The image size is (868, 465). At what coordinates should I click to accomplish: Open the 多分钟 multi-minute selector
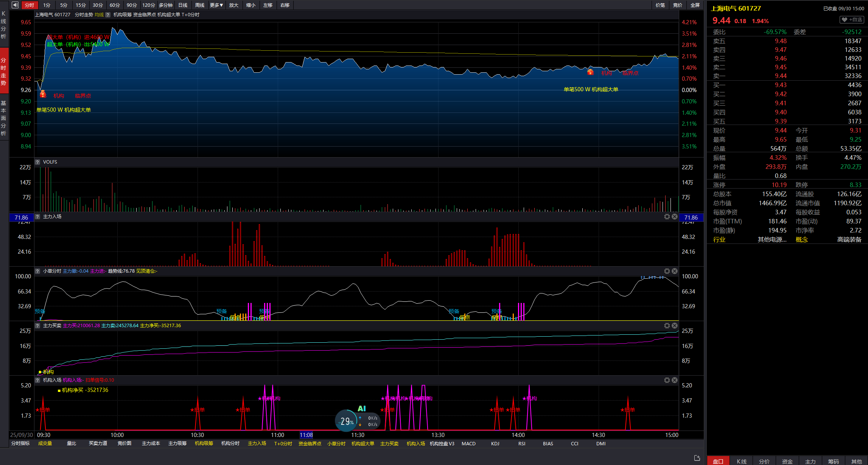pyautogui.click(x=165, y=5)
